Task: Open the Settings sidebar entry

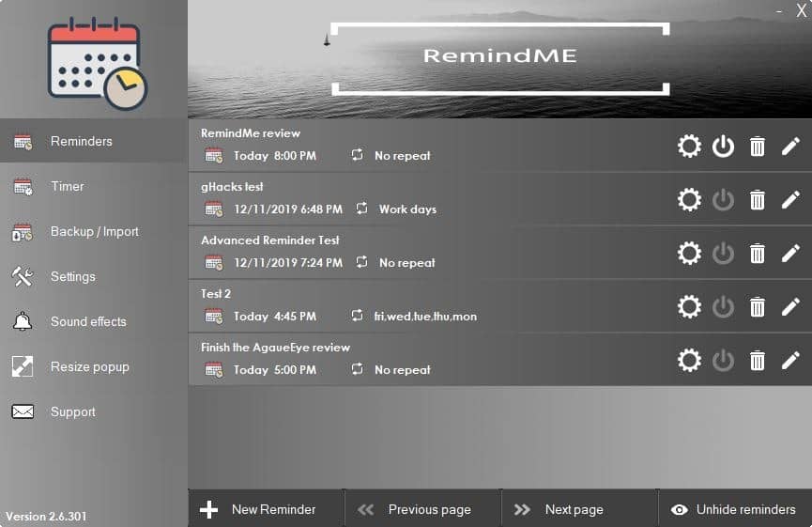Action: 94,276
